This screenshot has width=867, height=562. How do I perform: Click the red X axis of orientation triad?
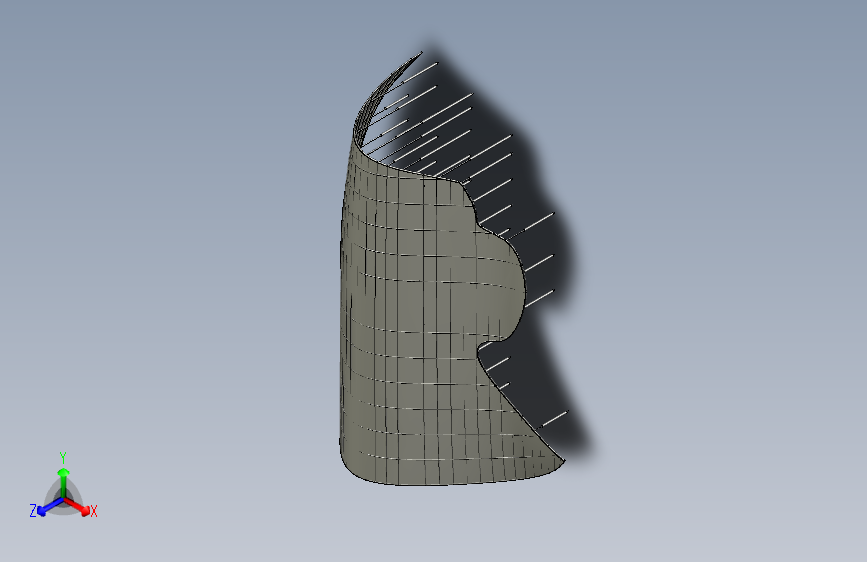coord(77,507)
